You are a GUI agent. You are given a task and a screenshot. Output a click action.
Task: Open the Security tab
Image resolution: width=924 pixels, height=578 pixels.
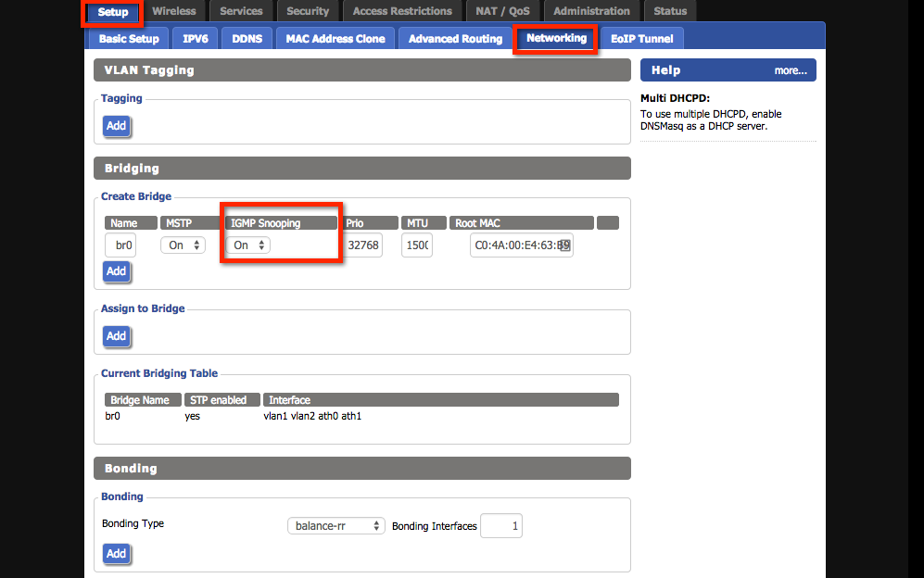pos(308,11)
